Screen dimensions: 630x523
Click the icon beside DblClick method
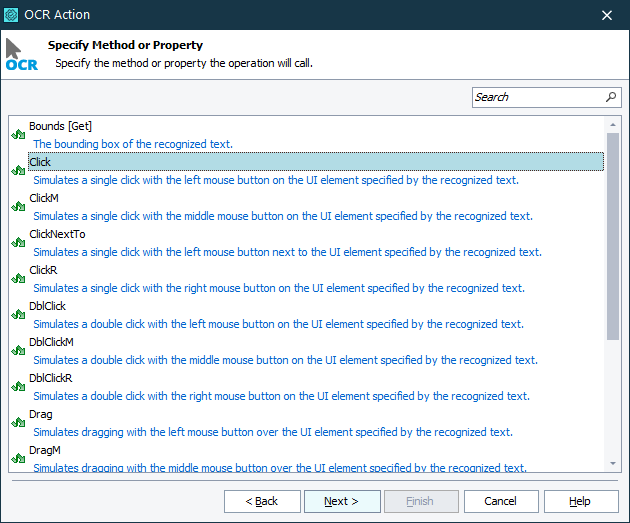point(18,315)
